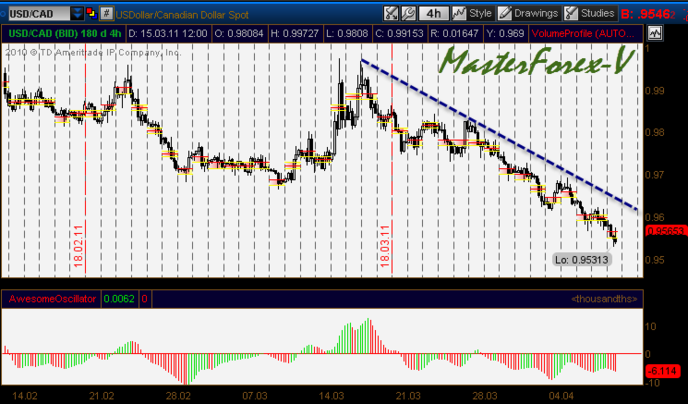Click the 14.02 date axis label
This screenshot has height=404, width=688.
(x=25, y=396)
